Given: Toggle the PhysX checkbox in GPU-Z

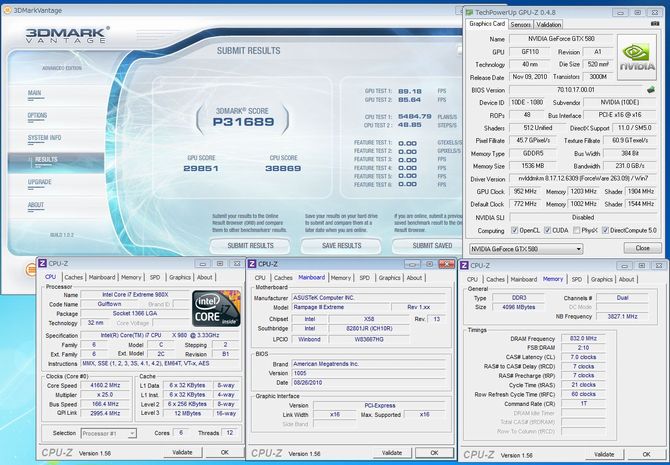Looking at the screenshot, I should pos(576,230).
